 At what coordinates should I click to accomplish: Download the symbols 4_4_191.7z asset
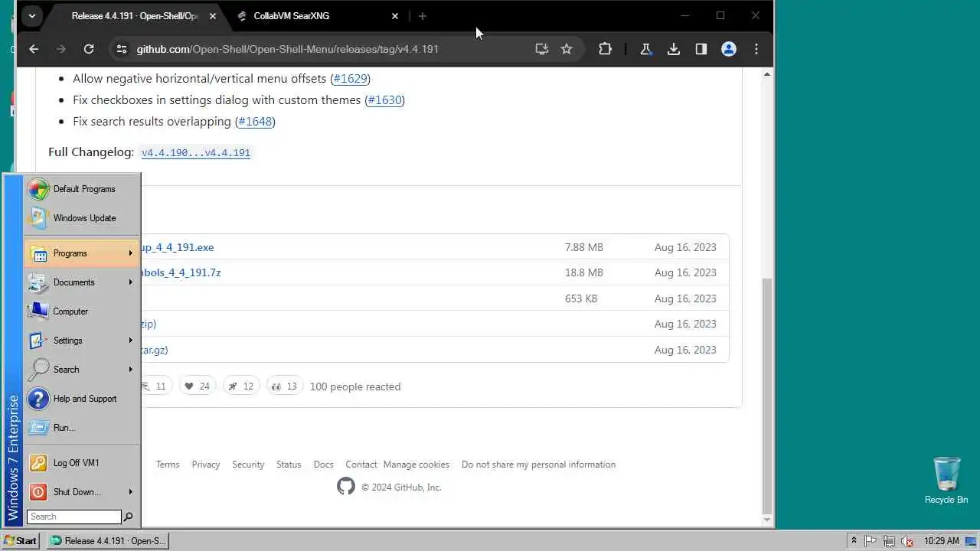[x=181, y=272]
